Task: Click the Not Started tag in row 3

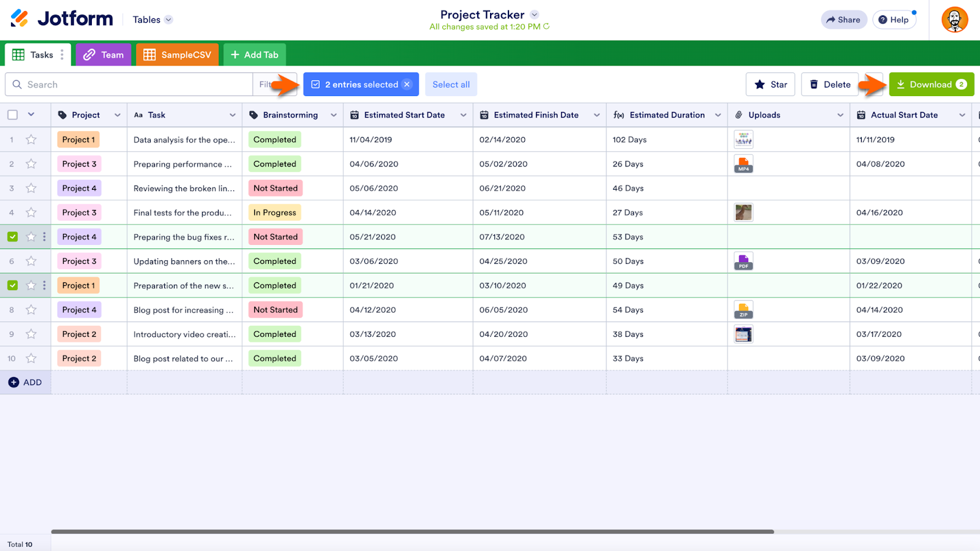Action: coord(276,188)
